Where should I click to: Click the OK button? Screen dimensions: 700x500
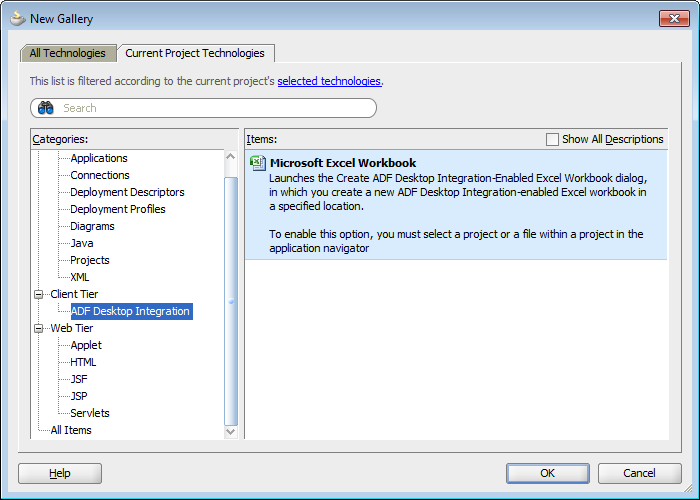coord(547,473)
